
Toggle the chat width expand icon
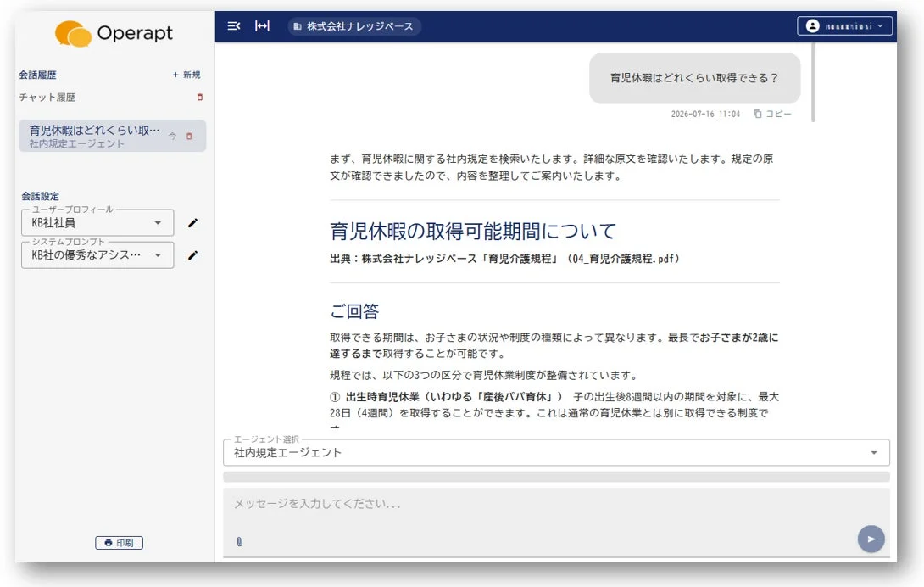click(x=262, y=26)
